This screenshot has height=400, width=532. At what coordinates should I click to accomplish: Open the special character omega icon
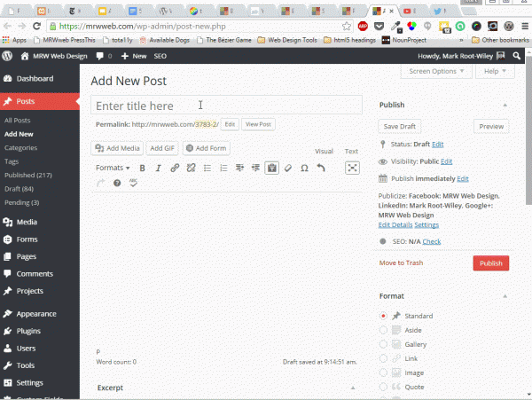point(304,168)
